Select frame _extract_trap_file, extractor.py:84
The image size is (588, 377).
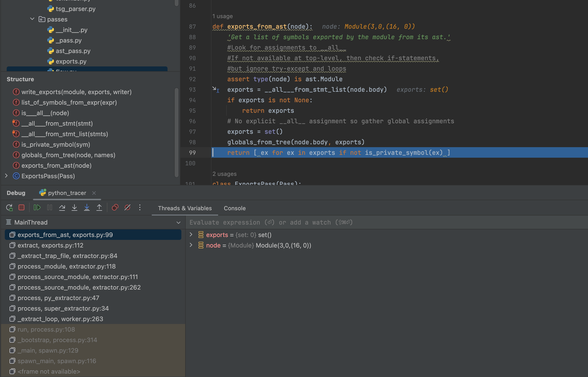93,256
